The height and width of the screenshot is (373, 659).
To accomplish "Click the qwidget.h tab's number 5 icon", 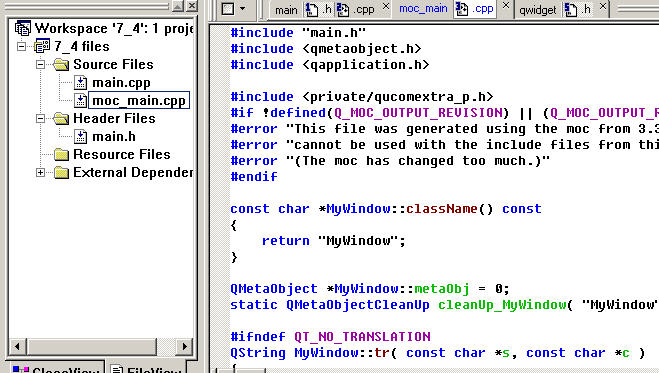I will [x=571, y=10].
